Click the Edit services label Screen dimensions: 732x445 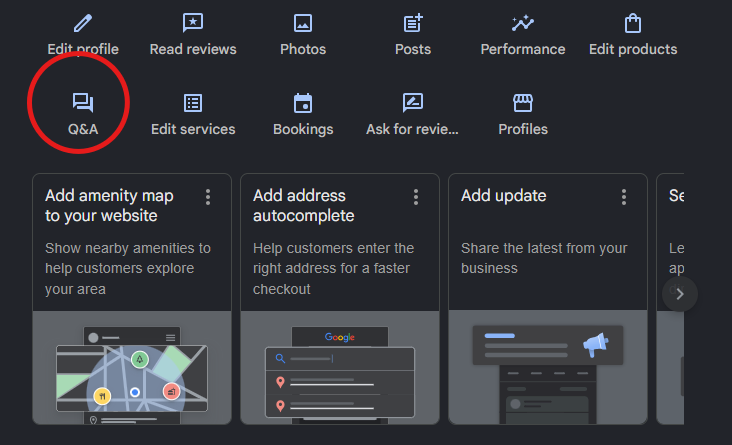pyautogui.click(x=193, y=129)
